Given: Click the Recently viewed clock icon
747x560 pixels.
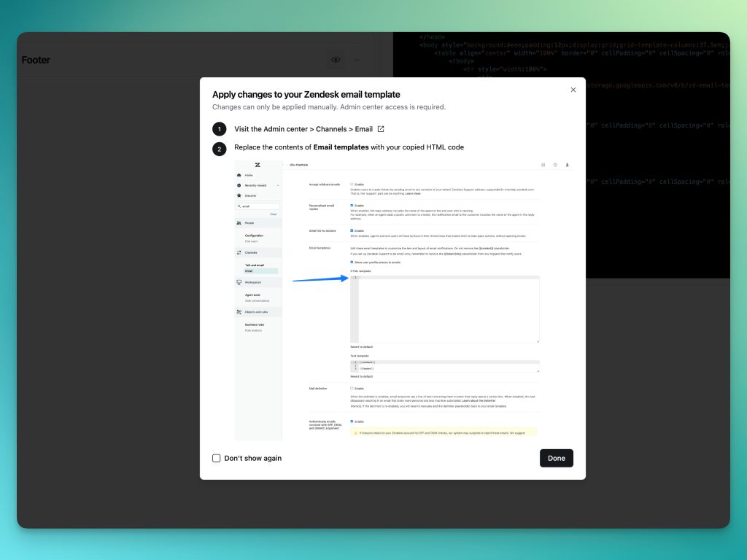Looking at the screenshot, I should pos(239,186).
